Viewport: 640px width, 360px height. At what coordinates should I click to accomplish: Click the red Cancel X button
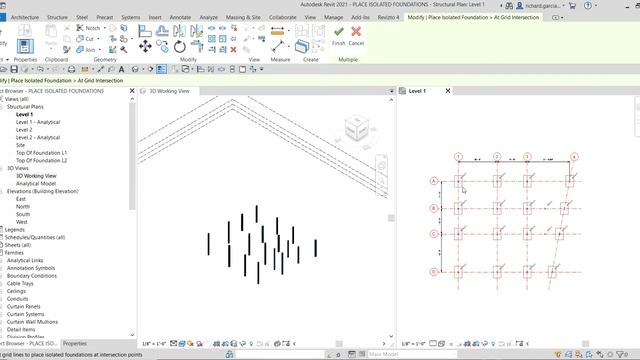pyautogui.click(x=356, y=32)
